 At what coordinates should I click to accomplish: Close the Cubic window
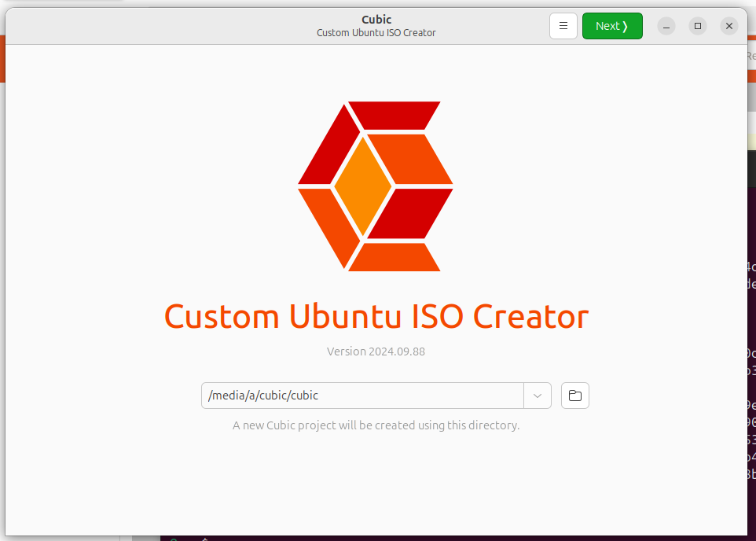click(x=729, y=26)
